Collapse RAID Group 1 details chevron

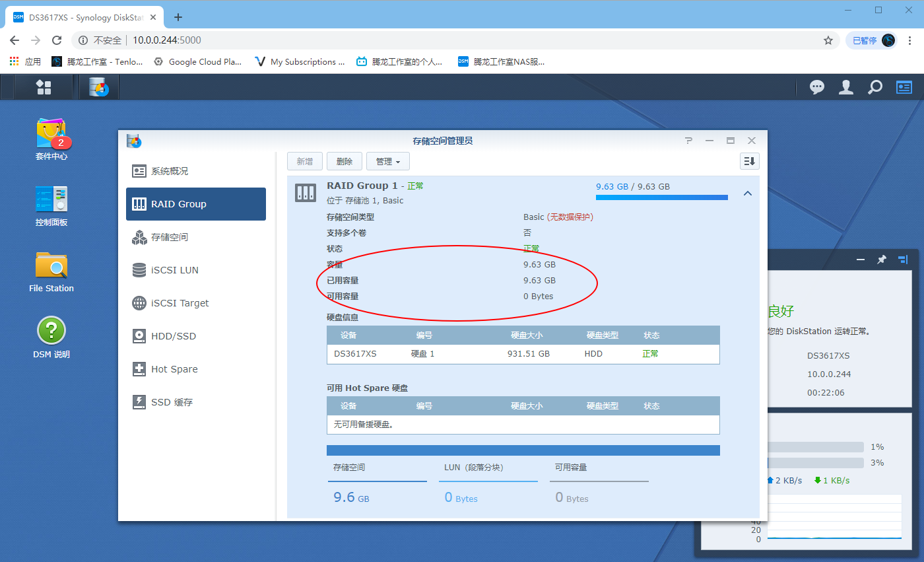(x=748, y=193)
